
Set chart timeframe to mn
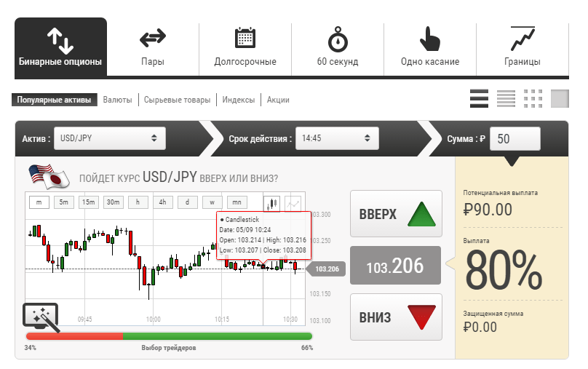pyautogui.click(x=237, y=202)
